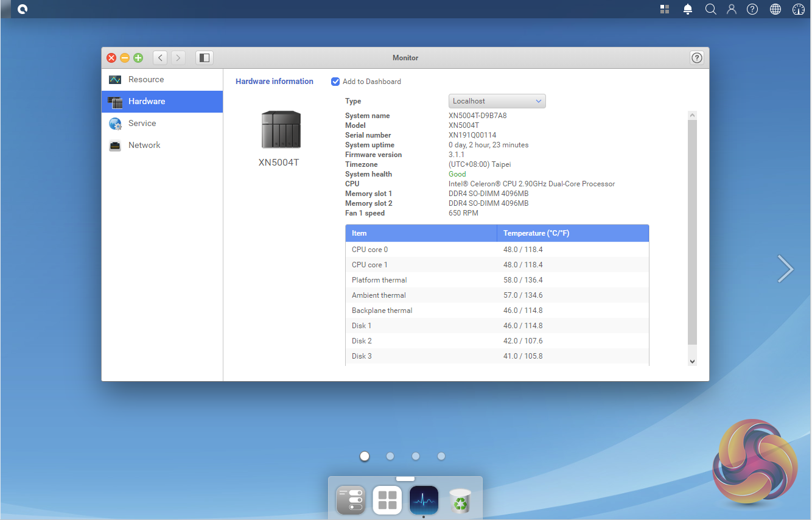Click the search magnifier icon
The width and height of the screenshot is (812, 520).
(710, 9)
